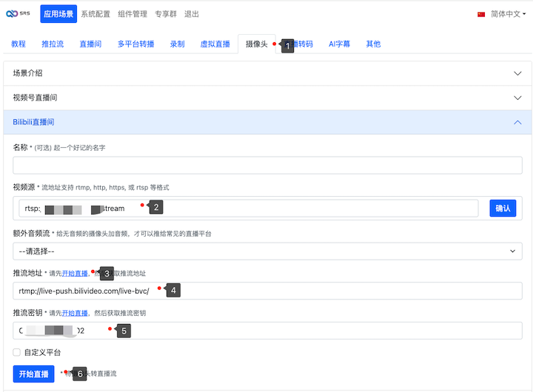Screen dimensions: 533x392
Task: Open the 额外音频流 select dropdown
Action: [x=267, y=251]
